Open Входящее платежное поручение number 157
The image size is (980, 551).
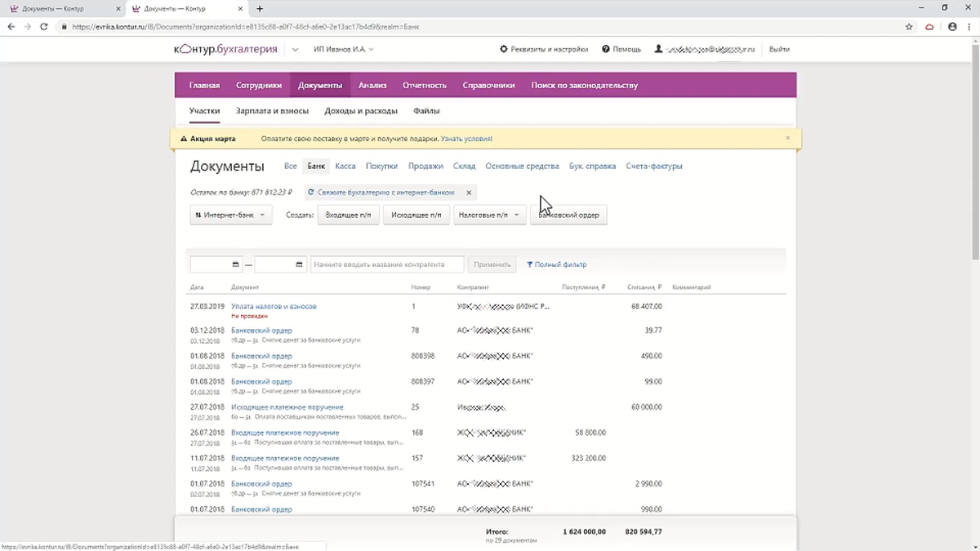[285, 458]
